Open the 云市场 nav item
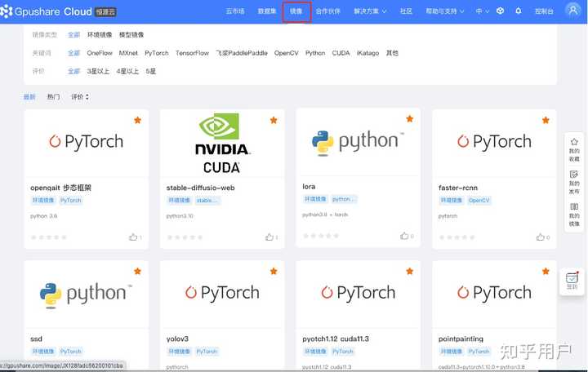This screenshot has width=588, height=372. (x=235, y=11)
